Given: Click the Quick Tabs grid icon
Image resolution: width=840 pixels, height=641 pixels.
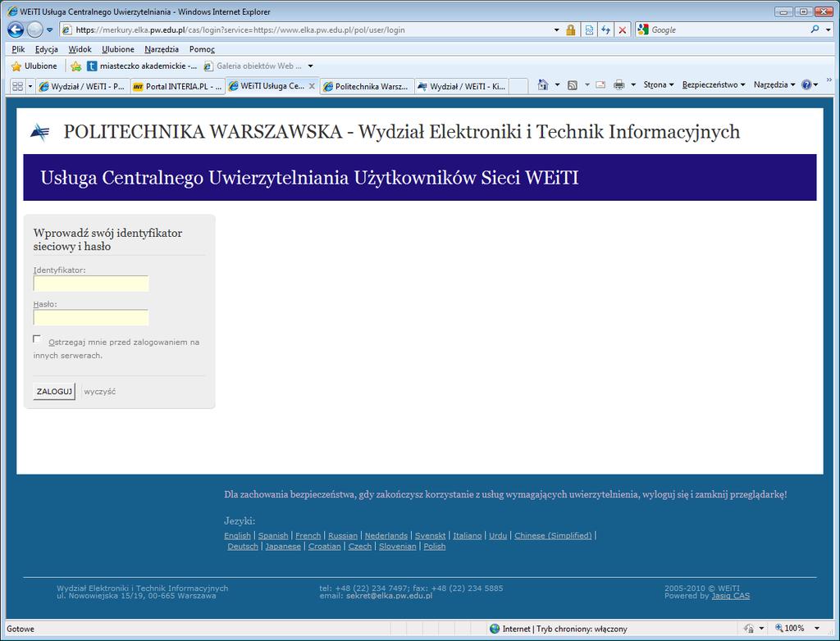Looking at the screenshot, I should pyautogui.click(x=17, y=86).
